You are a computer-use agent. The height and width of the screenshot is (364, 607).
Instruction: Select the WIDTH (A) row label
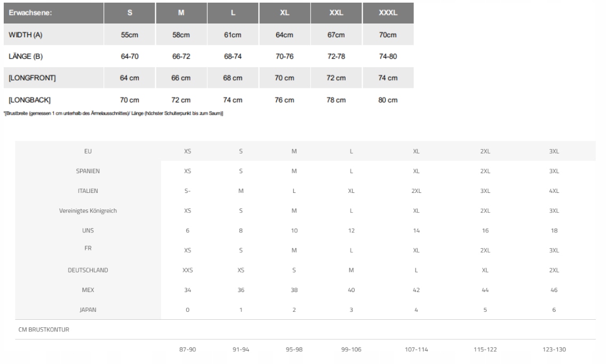pyautogui.click(x=26, y=35)
